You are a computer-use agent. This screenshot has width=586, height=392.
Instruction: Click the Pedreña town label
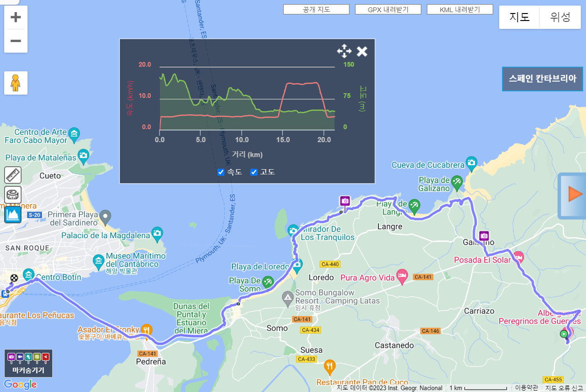tap(151, 361)
